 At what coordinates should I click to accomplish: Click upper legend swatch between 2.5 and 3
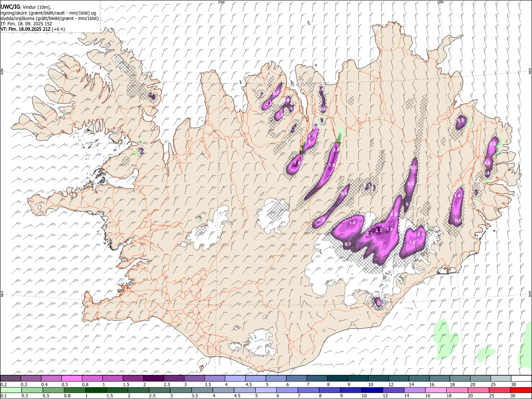174,378
